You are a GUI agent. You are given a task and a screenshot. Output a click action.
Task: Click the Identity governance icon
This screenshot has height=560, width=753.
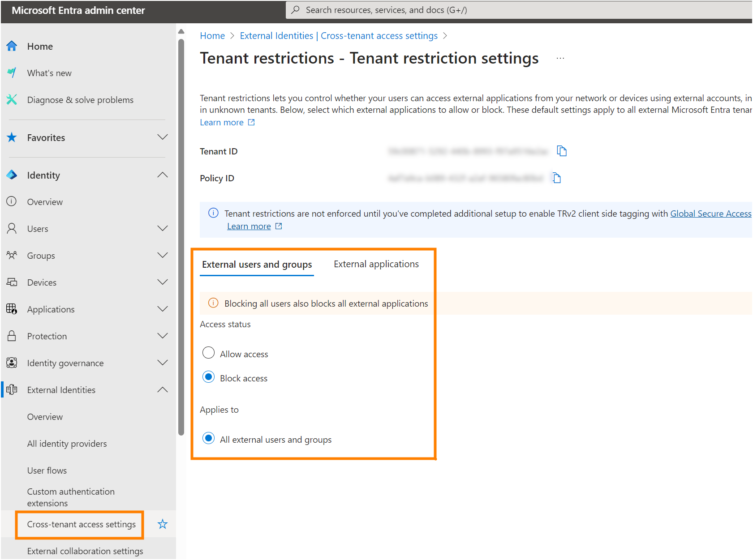pos(12,363)
